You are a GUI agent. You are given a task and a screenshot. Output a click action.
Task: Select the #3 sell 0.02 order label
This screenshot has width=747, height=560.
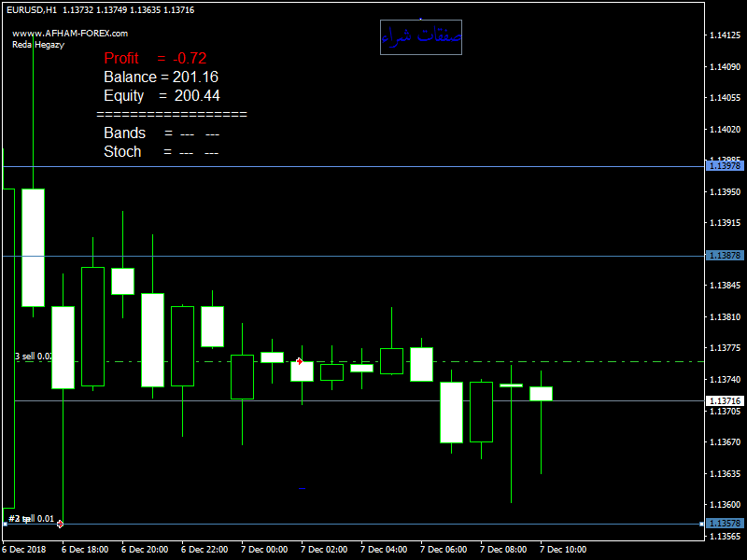(x=34, y=357)
